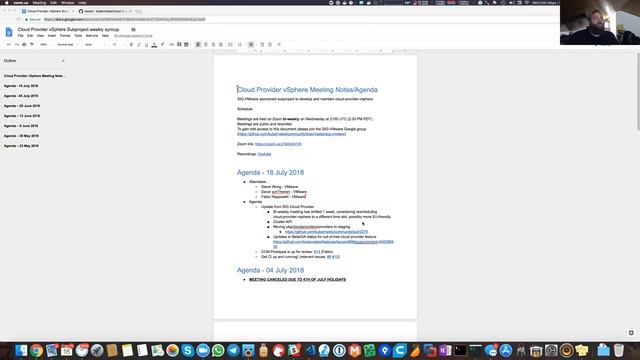Open Telegram from the Dock
The width and height of the screenshot is (640, 360).
(233, 350)
